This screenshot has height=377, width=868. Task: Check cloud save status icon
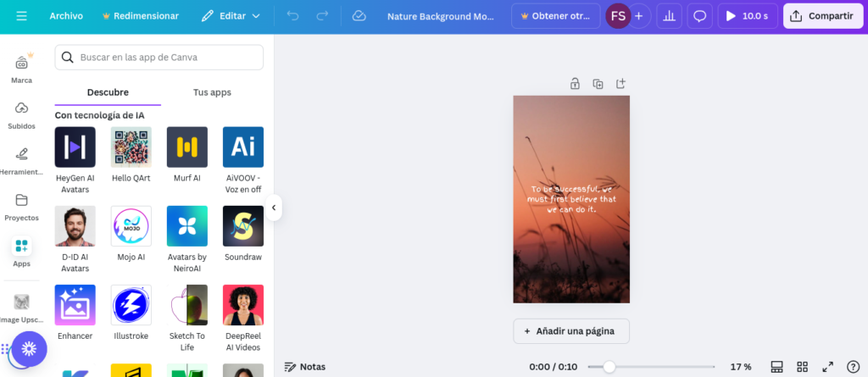click(359, 16)
